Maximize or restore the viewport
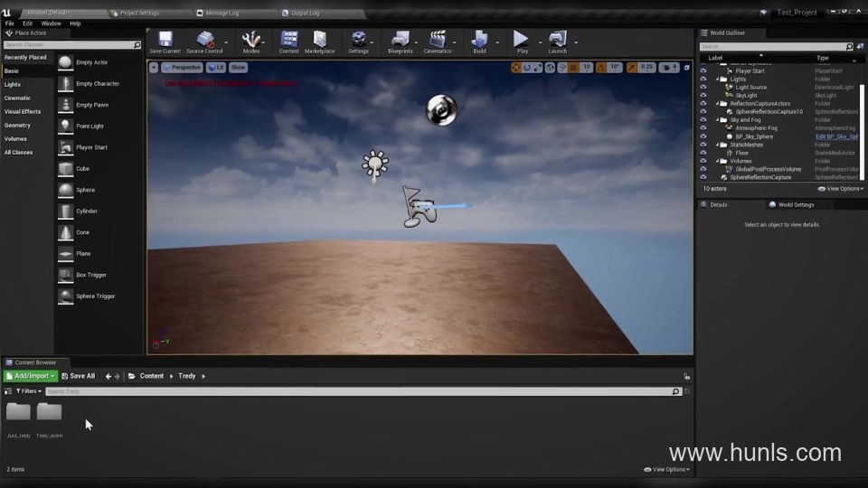The image size is (868, 488). [686, 68]
